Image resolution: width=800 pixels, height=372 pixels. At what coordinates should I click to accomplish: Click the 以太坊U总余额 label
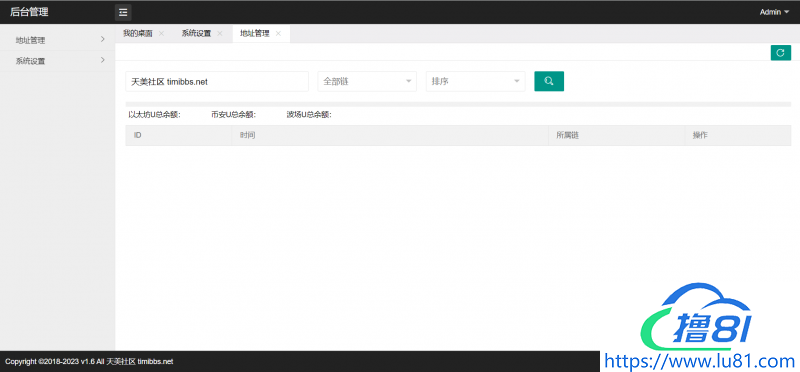tap(154, 115)
